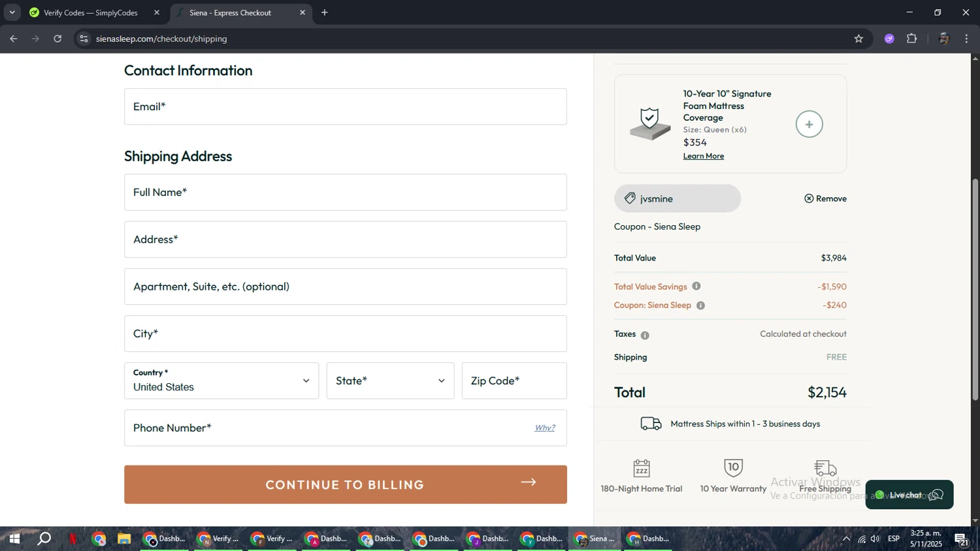The width and height of the screenshot is (980, 551).
Task: Click the Shipping FREE value
Action: (836, 357)
